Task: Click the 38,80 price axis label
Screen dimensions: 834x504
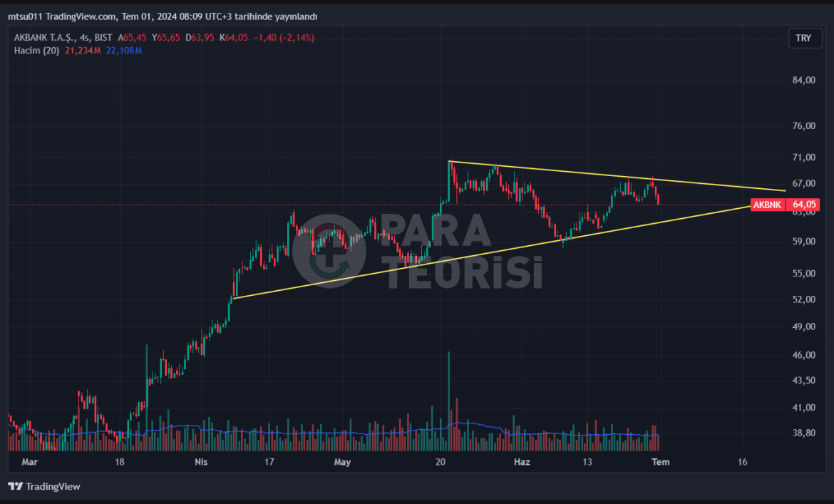Action: [x=803, y=433]
